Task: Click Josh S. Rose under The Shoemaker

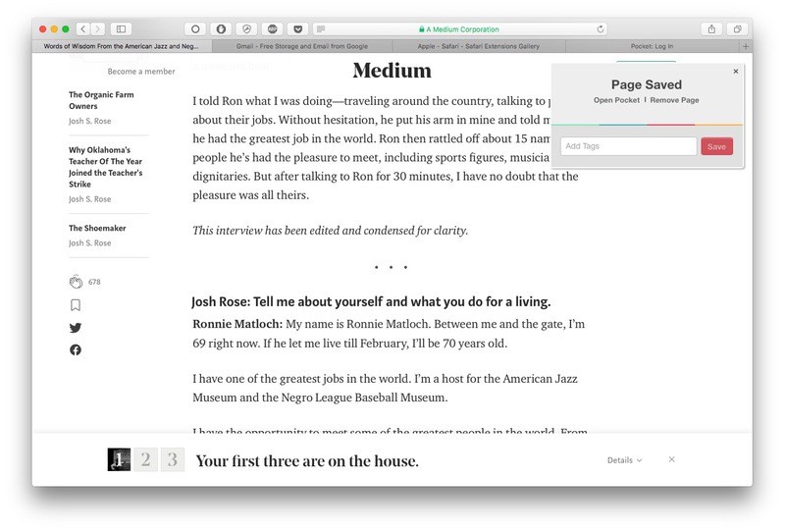Action: point(89,243)
